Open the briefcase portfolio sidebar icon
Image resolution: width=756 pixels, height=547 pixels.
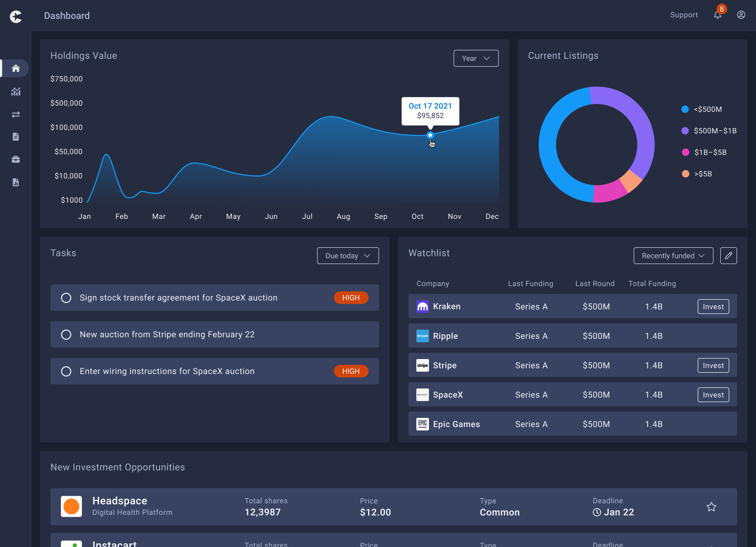point(16,159)
